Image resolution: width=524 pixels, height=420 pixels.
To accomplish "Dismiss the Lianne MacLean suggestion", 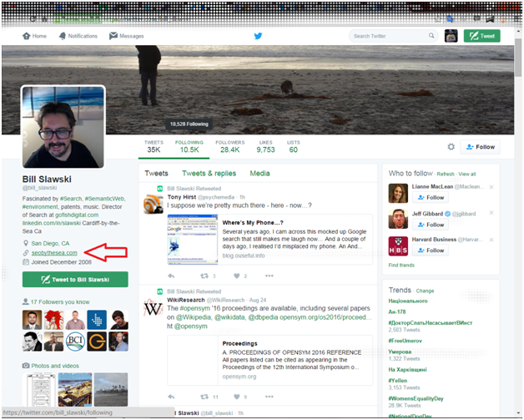I will point(491,187).
